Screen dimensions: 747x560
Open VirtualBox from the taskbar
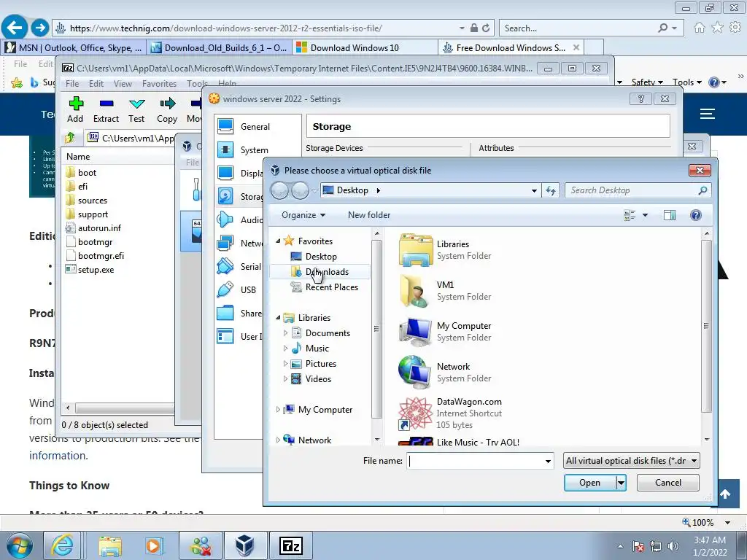click(x=244, y=545)
